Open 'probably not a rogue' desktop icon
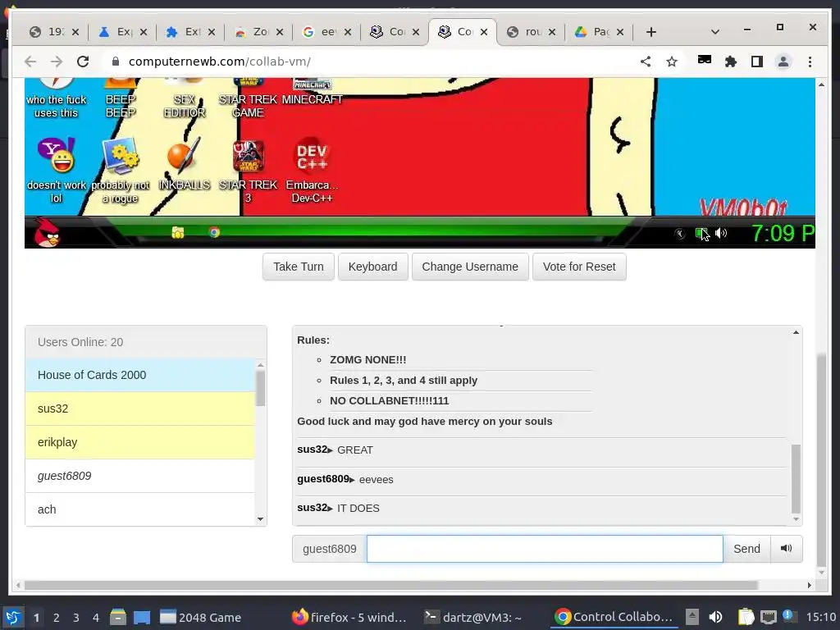Viewport: 840px width, 630px height. coord(121,155)
